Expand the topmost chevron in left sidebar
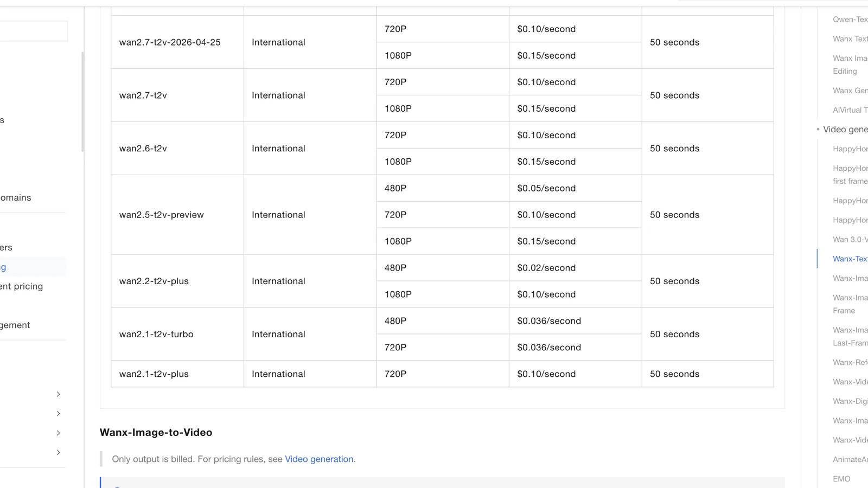The height and width of the screenshot is (488, 868). click(58, 394)
